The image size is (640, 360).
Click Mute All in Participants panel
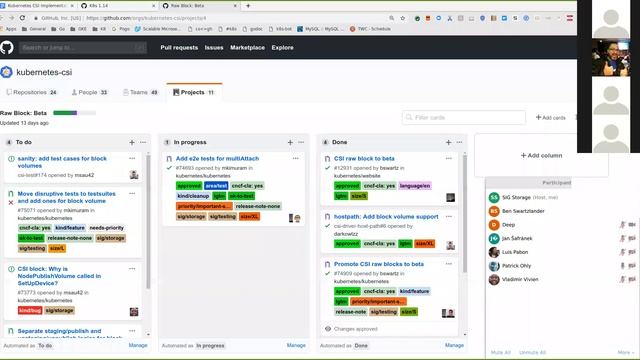tap(501, 352)
